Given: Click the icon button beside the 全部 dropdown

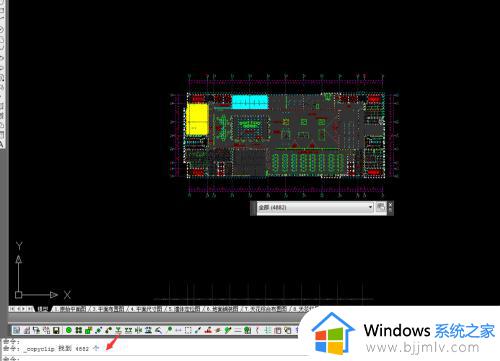Looking at the screenshot, I should point(380,208).
